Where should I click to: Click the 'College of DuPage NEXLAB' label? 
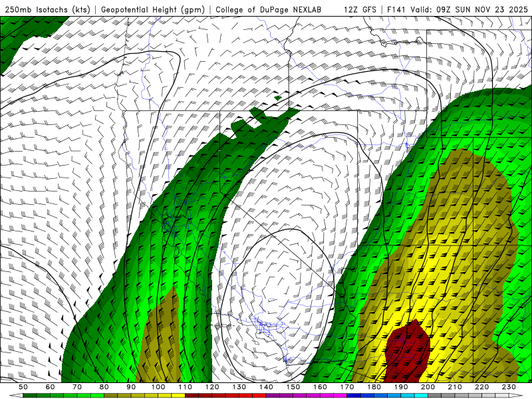(268, 10)
